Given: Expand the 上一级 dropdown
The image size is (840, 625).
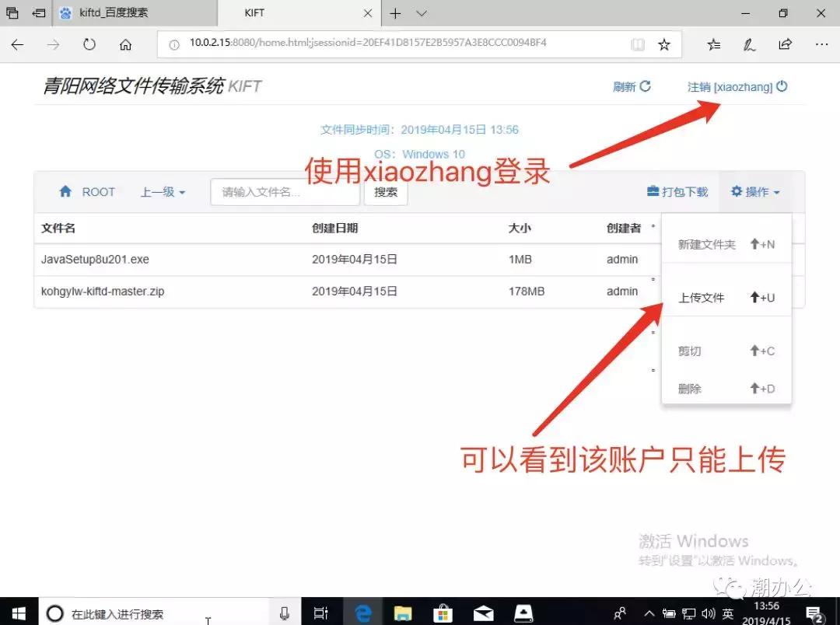Looking at the screenshot, I should click(x=162, y=191).
